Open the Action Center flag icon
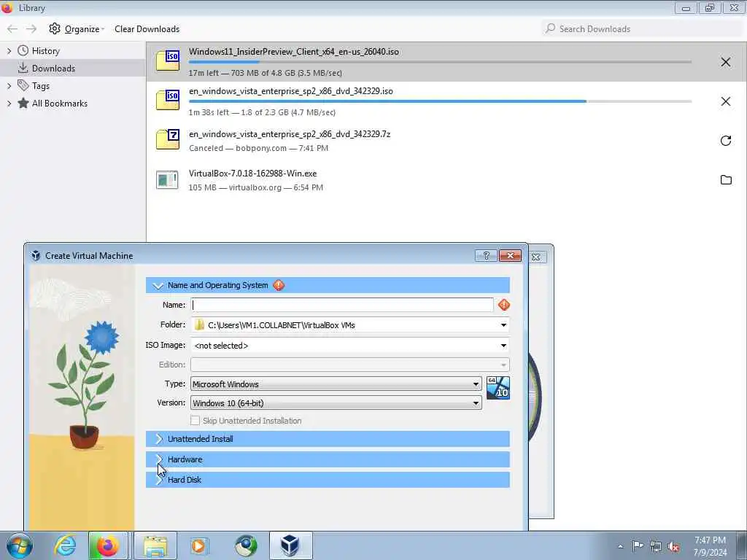The width and height of the screenshot is (747, 560). point(638,545)
